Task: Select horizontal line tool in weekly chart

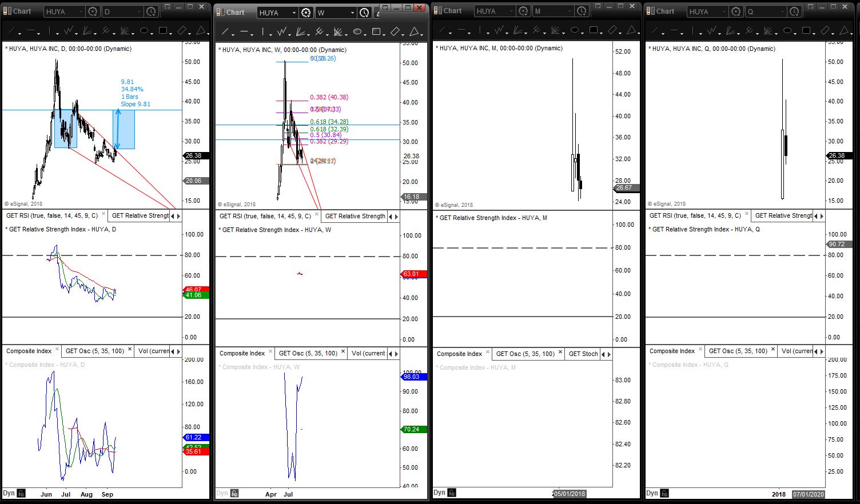Action: tap(244, 31)
